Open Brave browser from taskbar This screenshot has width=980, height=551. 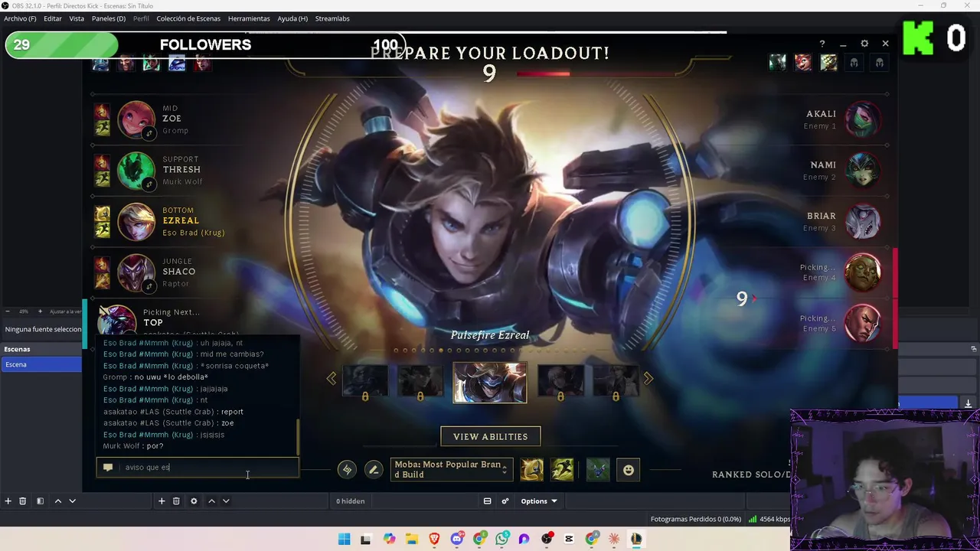435,540
